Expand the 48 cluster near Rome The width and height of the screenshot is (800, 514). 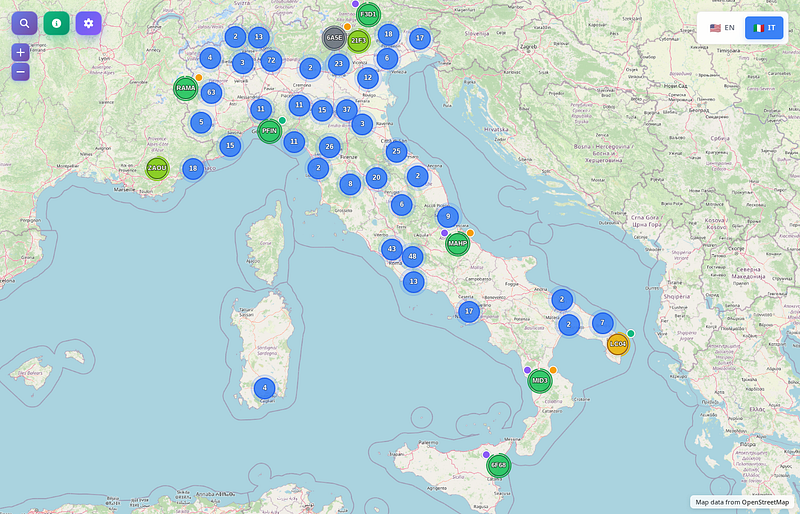[x=411, y=257]
